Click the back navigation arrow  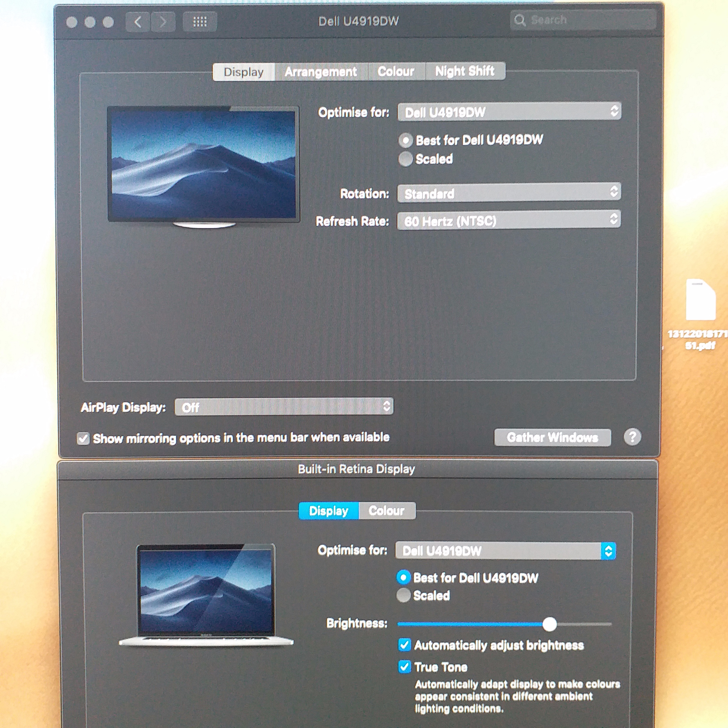(x=137, y=22)
